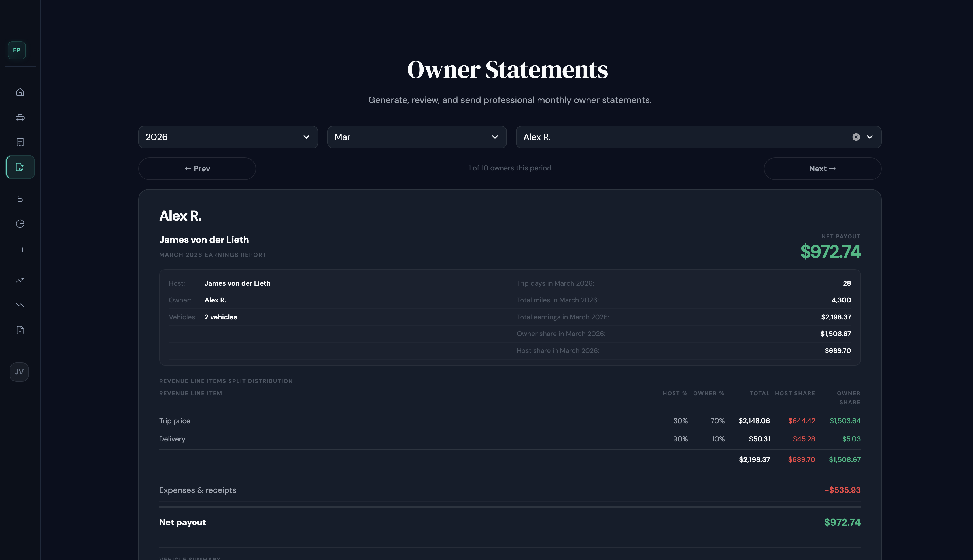Viewport: 973px width, 560px height.
Task: Open the bar chart analytics icon
Action: pyautogui.click(x=20, y=249)
